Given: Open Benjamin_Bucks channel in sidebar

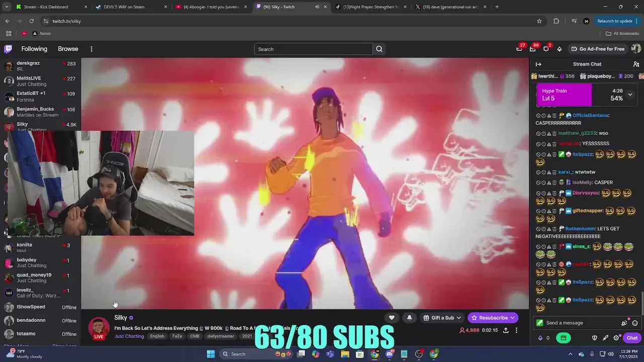Looking at the screenshot, I should coord(40,112).
